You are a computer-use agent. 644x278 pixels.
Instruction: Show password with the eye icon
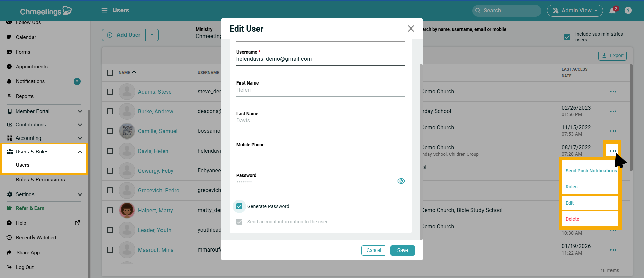[401, 181]
